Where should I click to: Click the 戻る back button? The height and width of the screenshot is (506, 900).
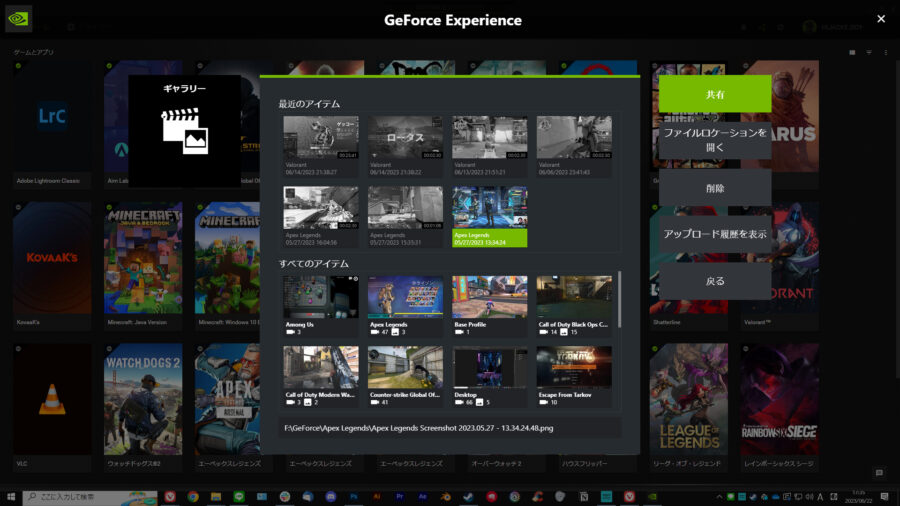pos(715,281)
